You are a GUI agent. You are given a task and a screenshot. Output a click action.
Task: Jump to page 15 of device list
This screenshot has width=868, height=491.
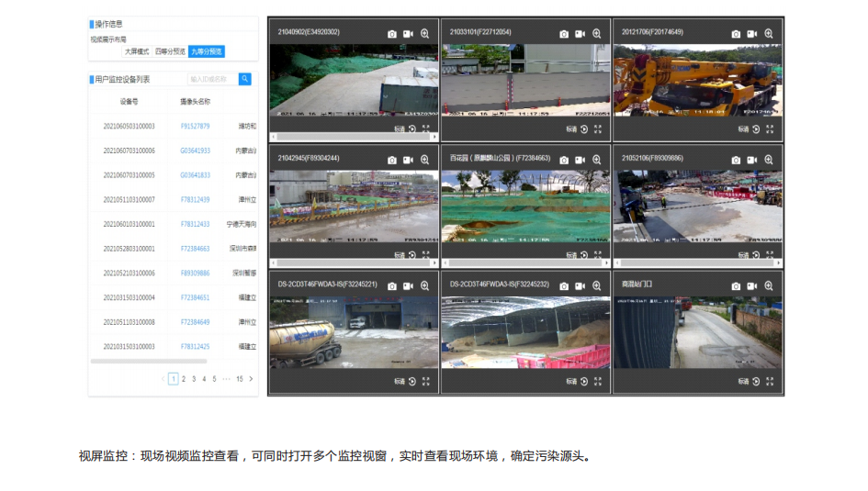click(x=240, y=379)
